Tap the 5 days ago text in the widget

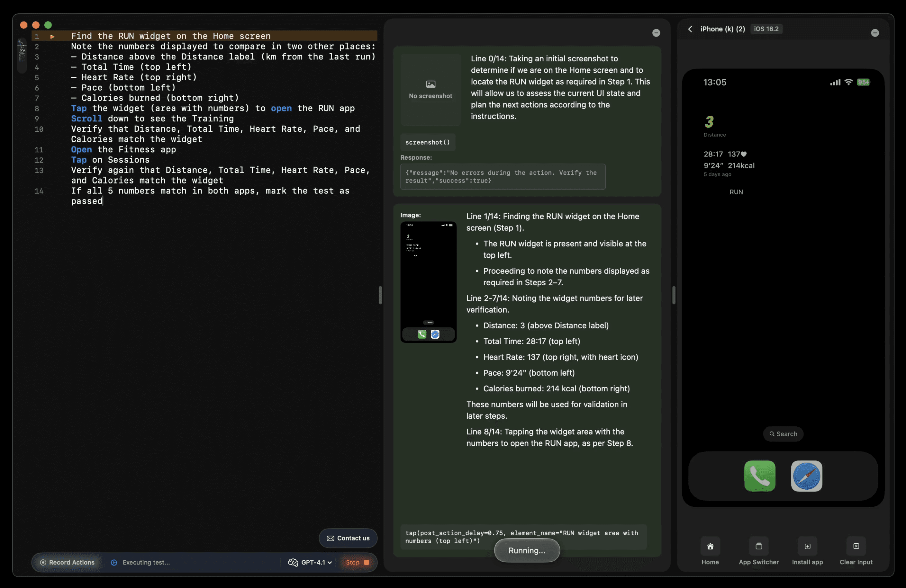[717, 174]
